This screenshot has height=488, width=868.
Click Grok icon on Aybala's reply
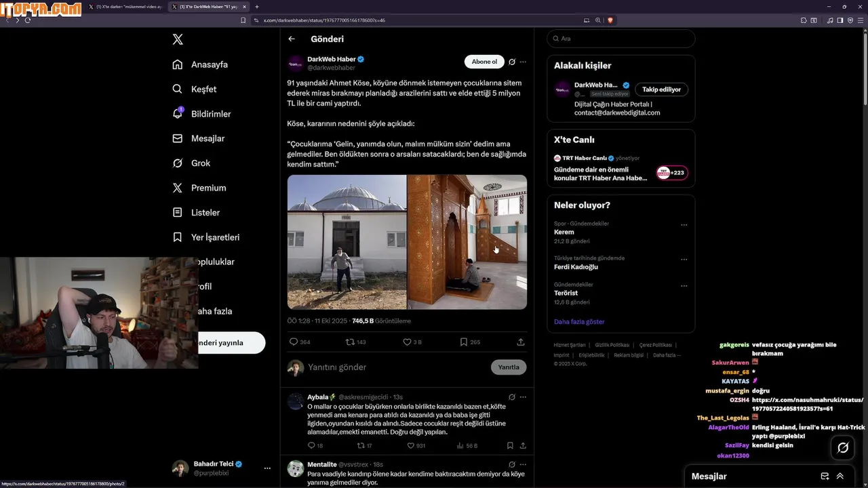click(512, 397)
